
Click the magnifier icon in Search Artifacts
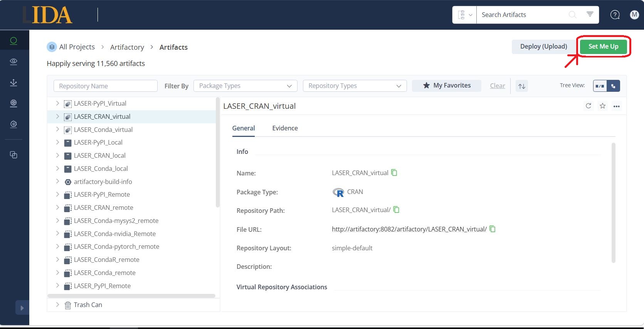573,15
